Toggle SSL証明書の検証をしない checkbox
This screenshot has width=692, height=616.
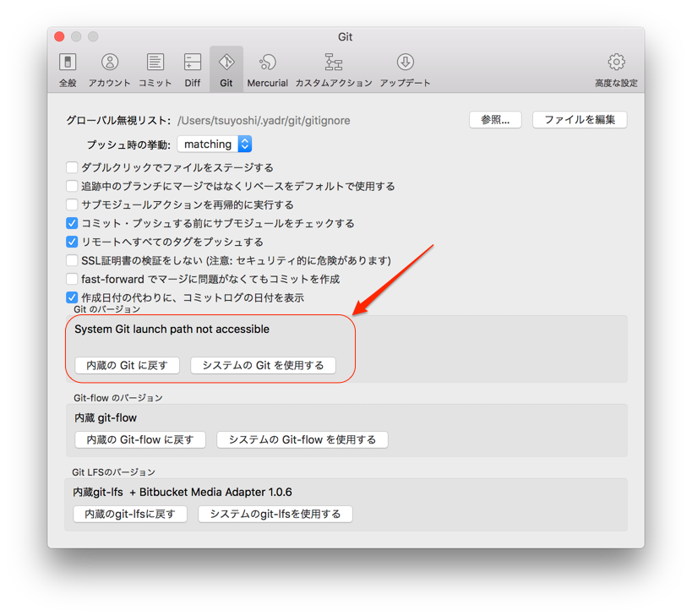pos(72,260)
